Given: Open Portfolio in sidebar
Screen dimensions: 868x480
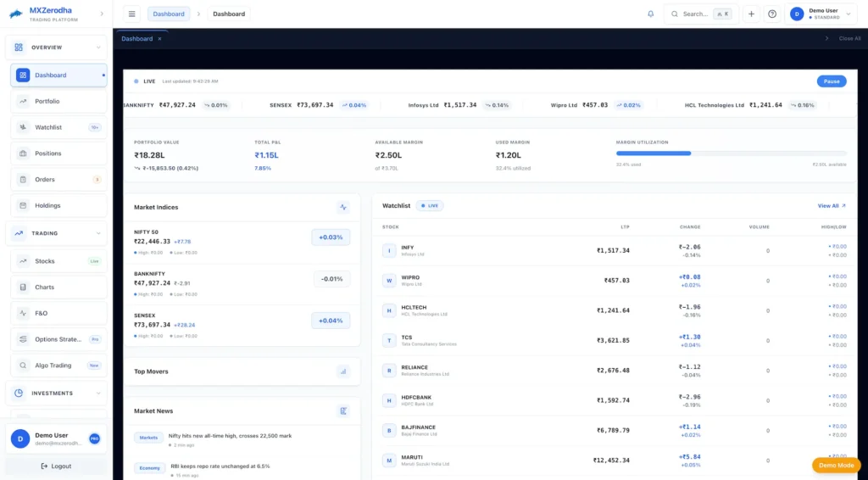Looking at the screenshot, I should click(x=58, y=101).
